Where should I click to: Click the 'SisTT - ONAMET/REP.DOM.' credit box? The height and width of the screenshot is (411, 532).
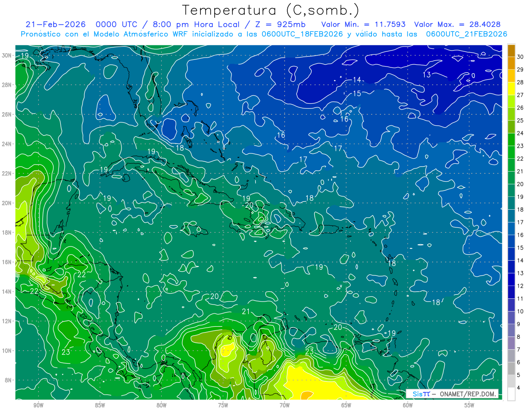(x=452, y=394)
